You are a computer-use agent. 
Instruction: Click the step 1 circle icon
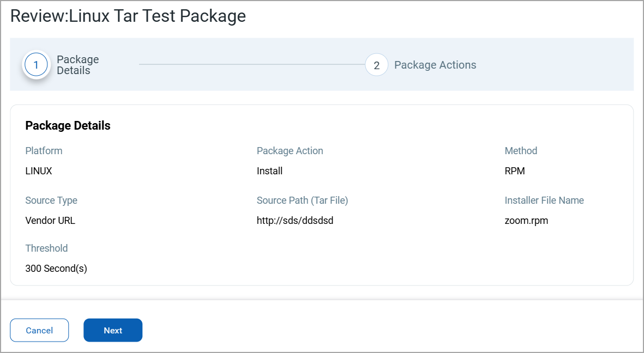[36, 65]
